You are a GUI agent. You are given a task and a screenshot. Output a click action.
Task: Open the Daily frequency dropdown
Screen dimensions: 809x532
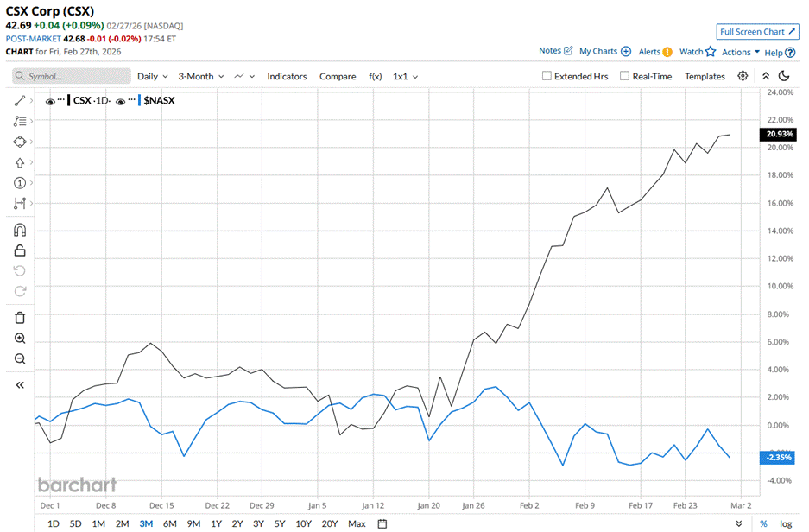(x=153, y=76)
